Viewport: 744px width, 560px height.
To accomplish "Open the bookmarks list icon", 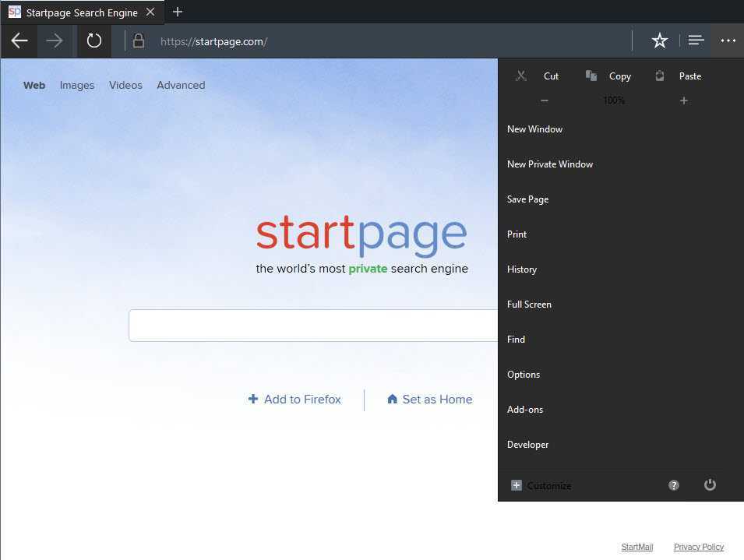I will (x=696, y=41).
